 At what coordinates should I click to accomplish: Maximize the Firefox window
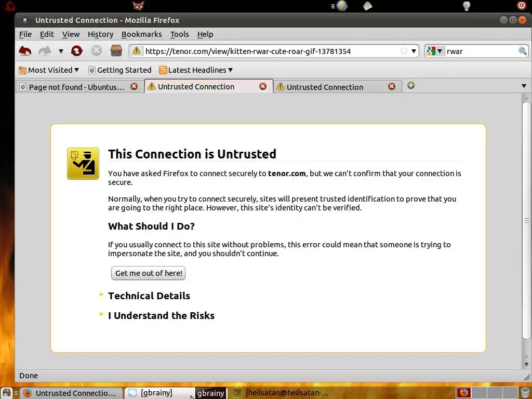[x=513, y=20]
